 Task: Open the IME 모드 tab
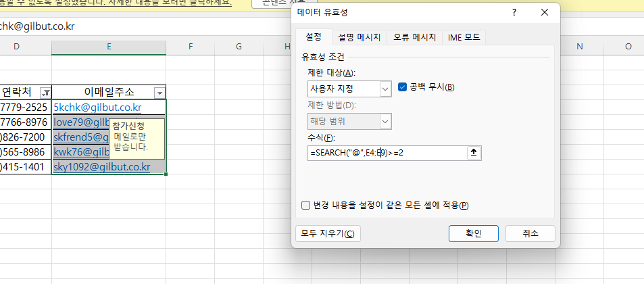[x=464, y=37]
